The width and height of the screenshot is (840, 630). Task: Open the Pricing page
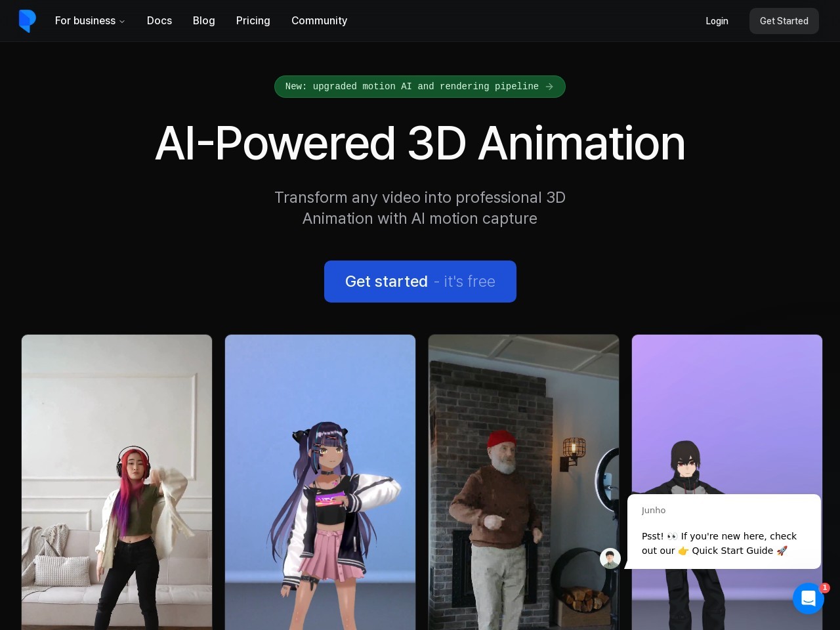tap(253, 21)
